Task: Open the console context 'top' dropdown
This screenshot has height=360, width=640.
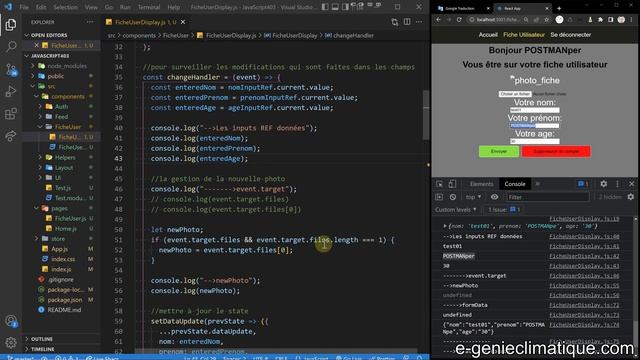Action: click(x=473, y=197)
